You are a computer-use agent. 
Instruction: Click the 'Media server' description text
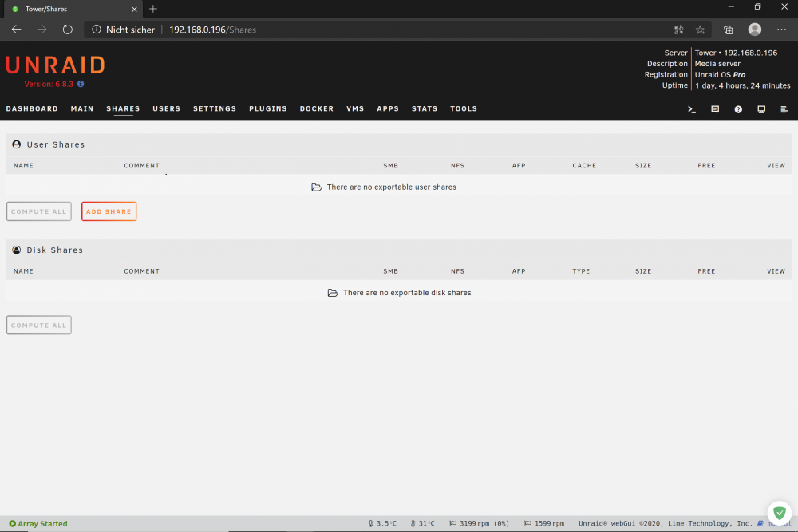[717, 64]
